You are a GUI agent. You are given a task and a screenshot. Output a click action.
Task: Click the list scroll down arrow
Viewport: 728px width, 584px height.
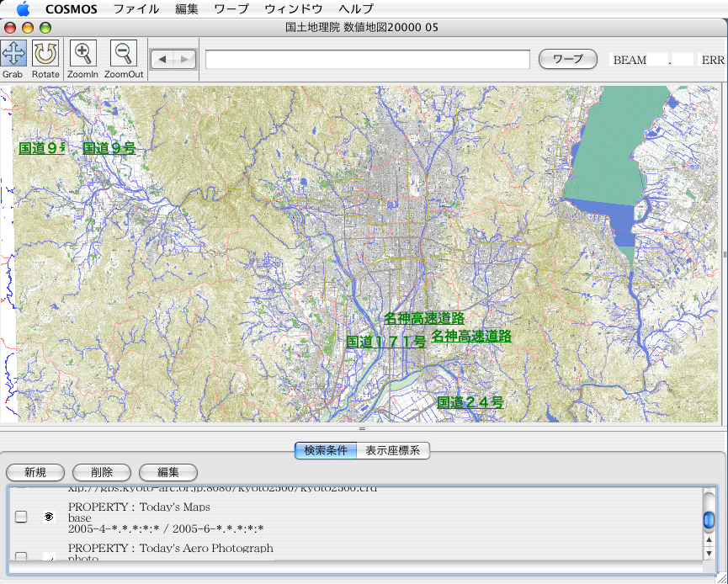coord(709,553)
